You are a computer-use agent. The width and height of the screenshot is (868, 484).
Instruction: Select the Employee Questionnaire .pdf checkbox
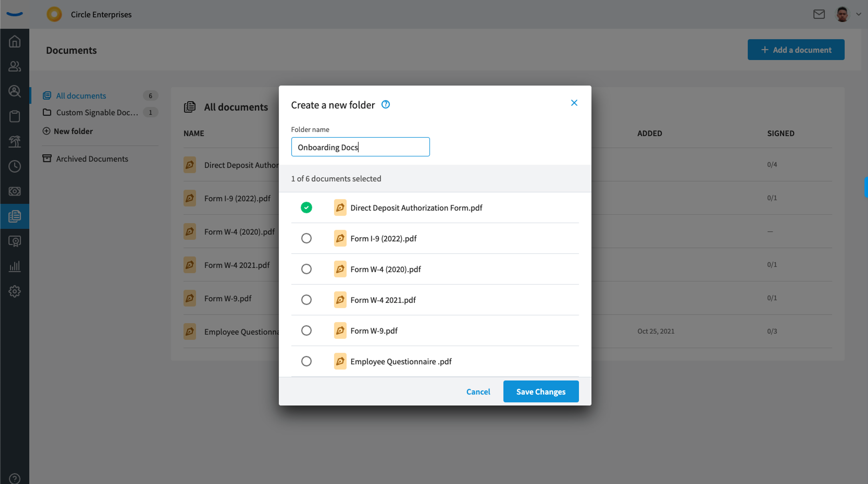pos(306,361)
